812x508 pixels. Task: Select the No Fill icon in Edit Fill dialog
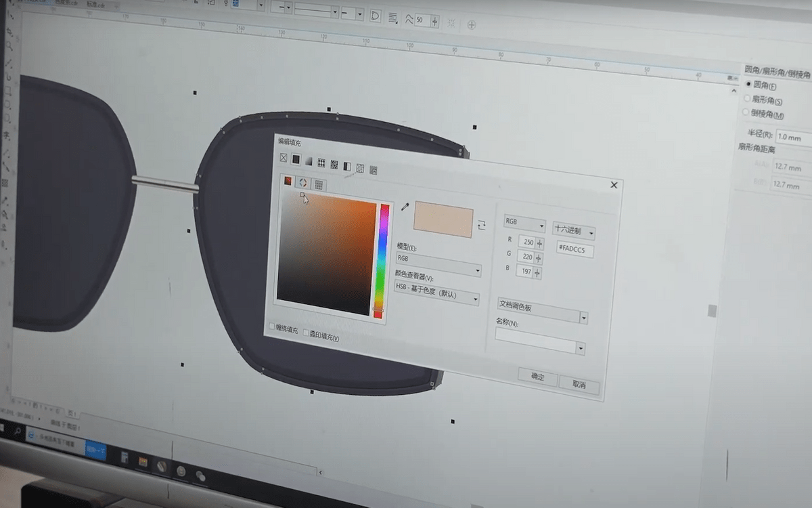coord(284,158)
